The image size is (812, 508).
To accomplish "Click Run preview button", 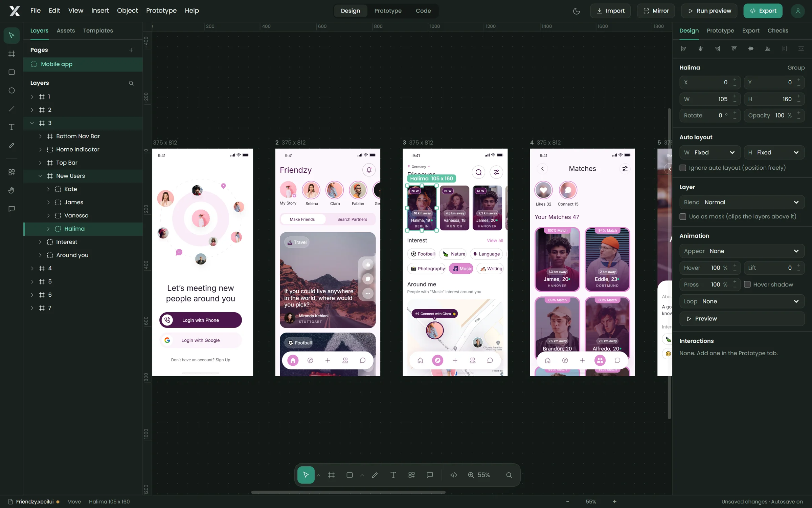I will point(709,11).
